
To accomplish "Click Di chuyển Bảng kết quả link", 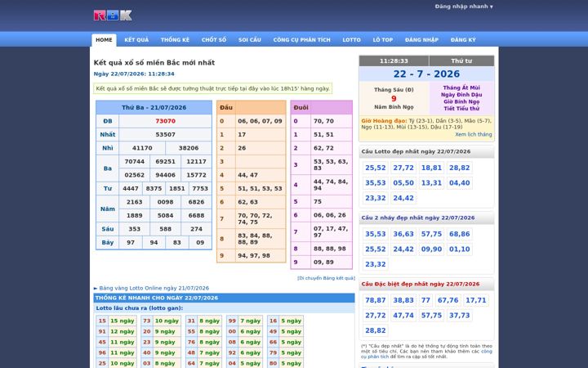I will coord(326,278).
